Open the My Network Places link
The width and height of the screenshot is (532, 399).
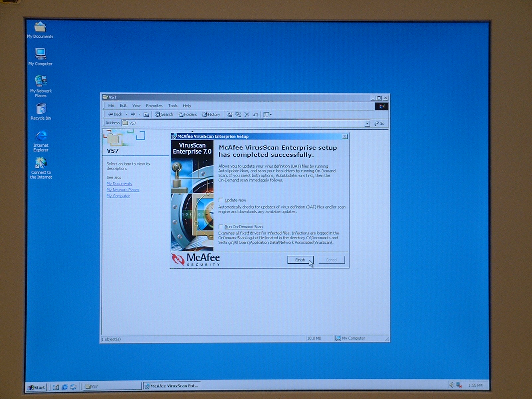(x=123, y=190)
